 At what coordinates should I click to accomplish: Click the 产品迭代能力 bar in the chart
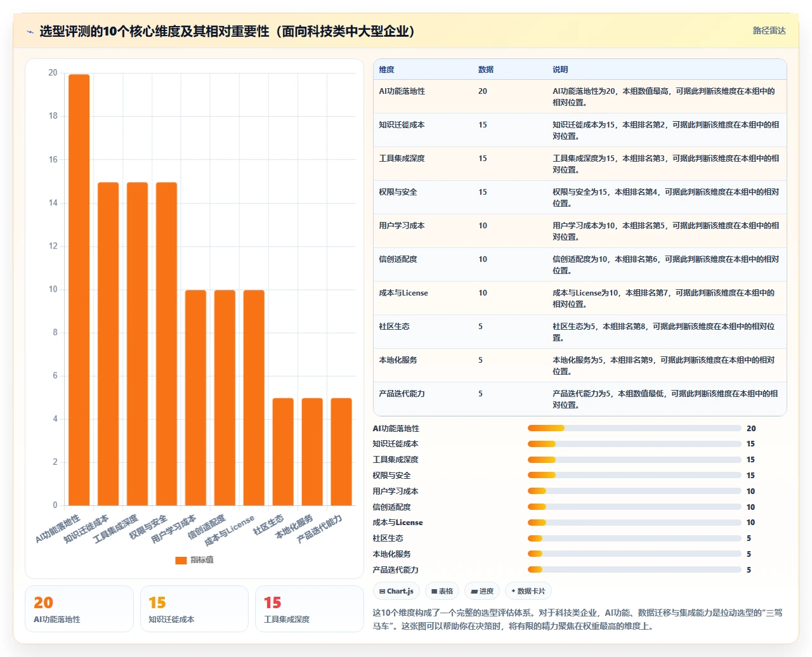pyautogui.click(x=341, y=452)
